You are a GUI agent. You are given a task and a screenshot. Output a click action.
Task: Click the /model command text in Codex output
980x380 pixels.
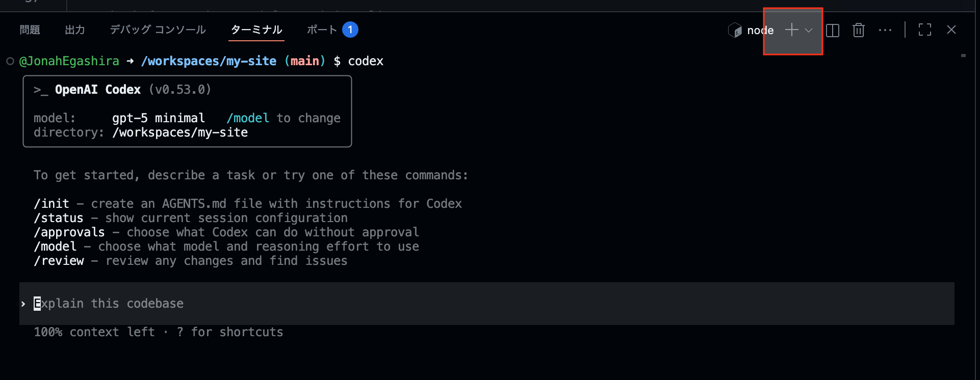[x=248, y=118]
